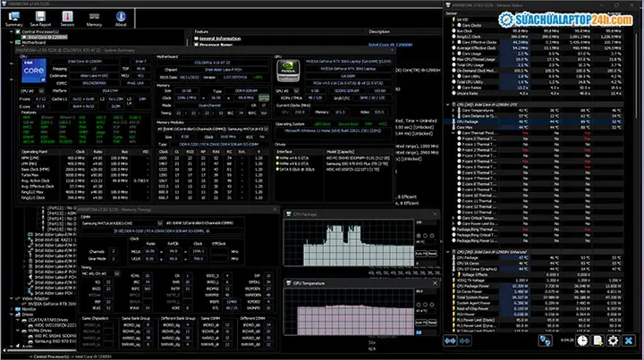Screen dimensions: 644x360
Task: Click the lightning icon beside Total System Power
Action: 453,297
